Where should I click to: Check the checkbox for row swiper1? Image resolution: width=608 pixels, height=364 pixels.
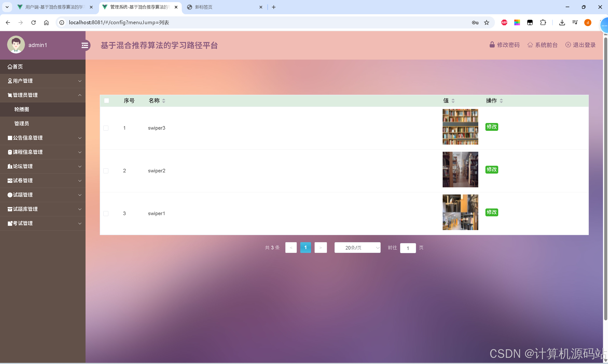point(106,213)
